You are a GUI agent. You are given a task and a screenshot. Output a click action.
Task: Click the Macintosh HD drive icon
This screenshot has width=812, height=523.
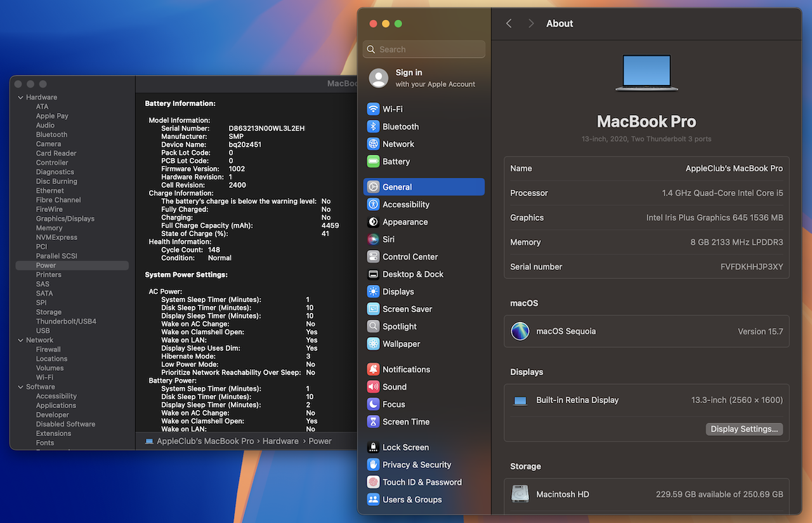(520, 494)
